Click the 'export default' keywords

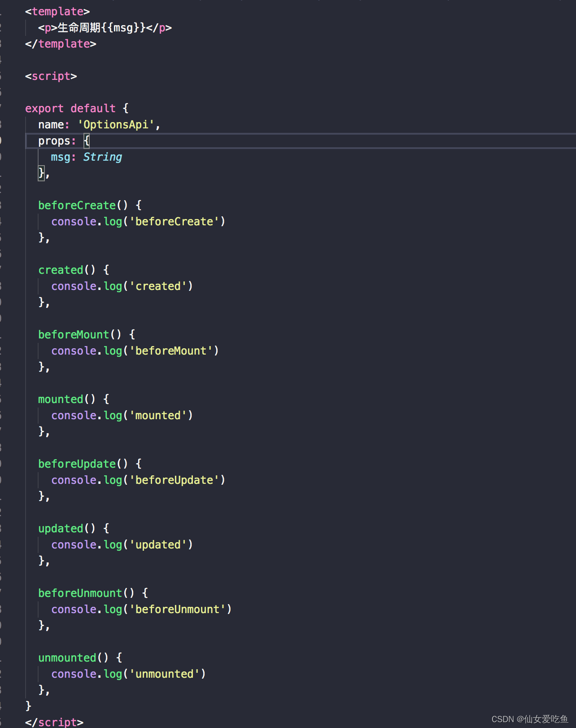[70, 108]
